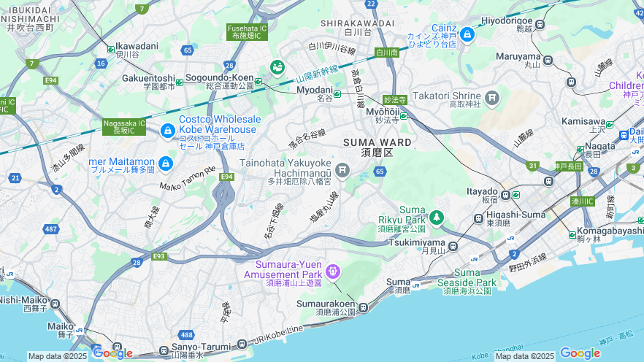Open the Google logo at bottom right
The image size is (644, 362).
point(580,353)
